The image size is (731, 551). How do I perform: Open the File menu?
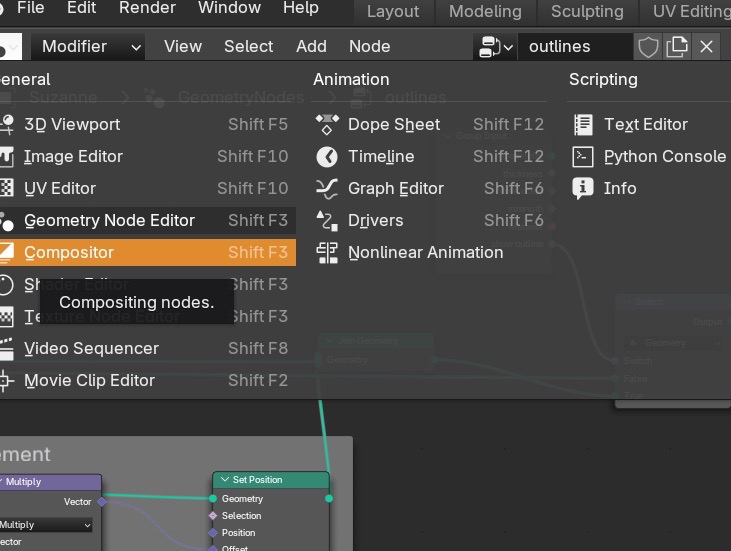point(30,7)
